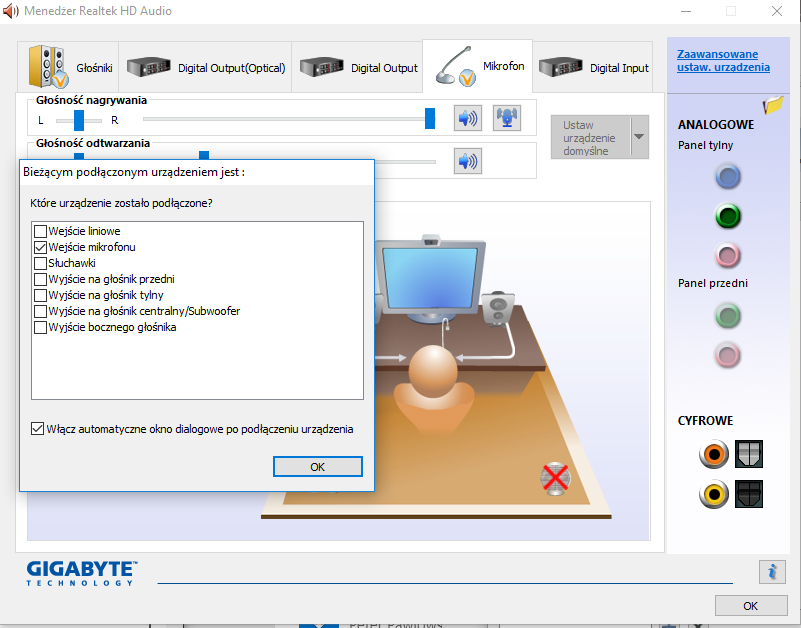Switch to Digital Output(Optical) tab

205,67
